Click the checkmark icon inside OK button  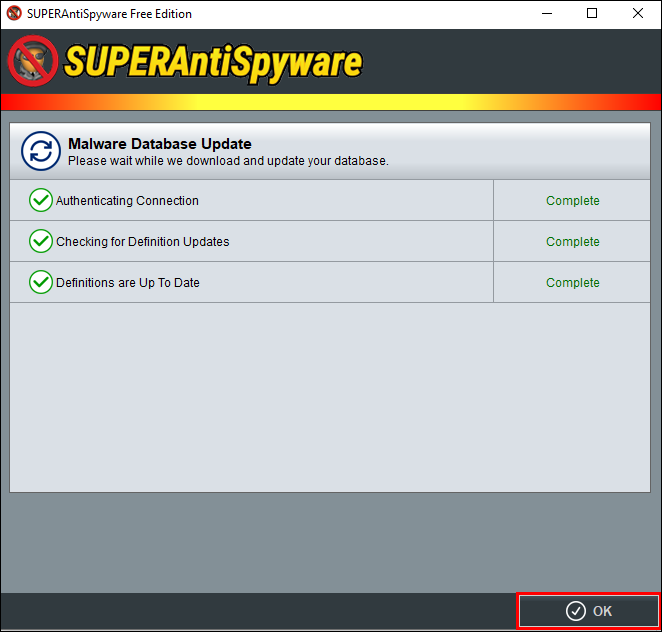click(x=575, y=611)
